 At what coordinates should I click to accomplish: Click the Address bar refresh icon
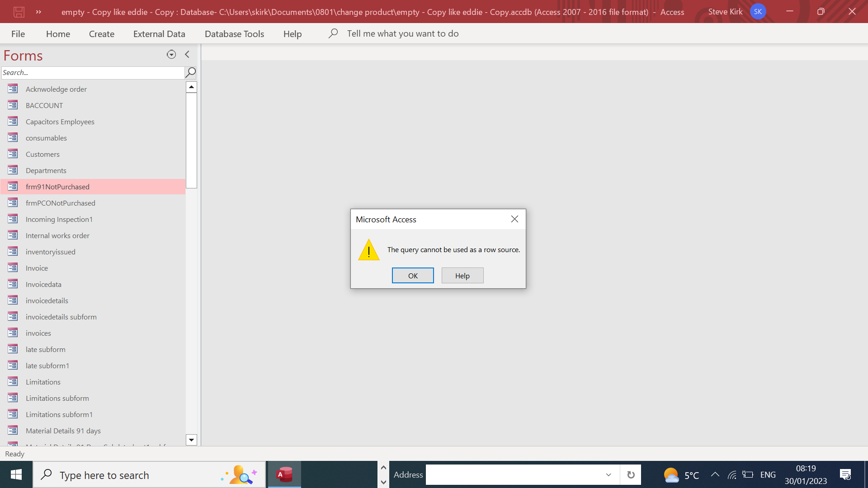(x=631, y=475)
